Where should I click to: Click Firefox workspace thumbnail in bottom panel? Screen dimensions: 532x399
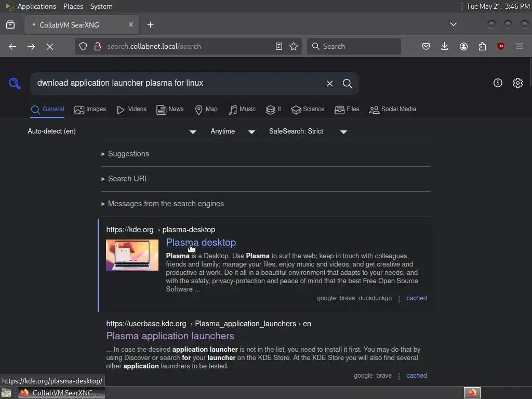tap(472, 393)
